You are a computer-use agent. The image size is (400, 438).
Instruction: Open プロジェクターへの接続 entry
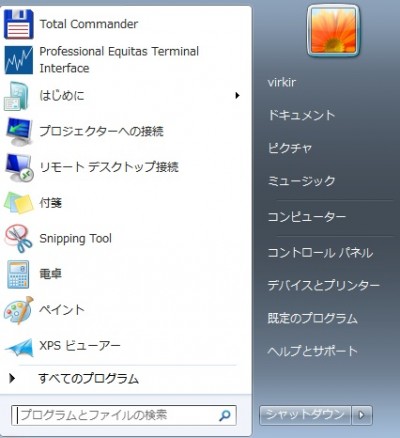pos(101,131)
